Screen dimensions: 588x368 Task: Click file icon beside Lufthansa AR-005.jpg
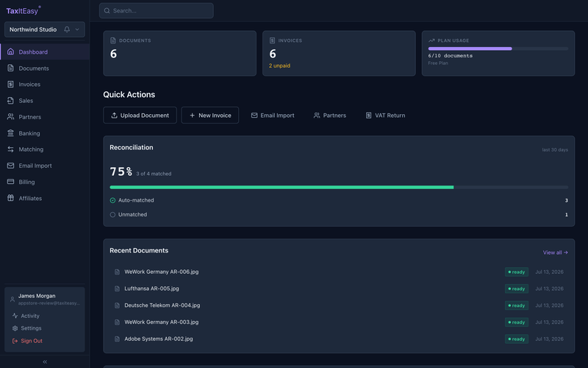[x=117, y=289]
